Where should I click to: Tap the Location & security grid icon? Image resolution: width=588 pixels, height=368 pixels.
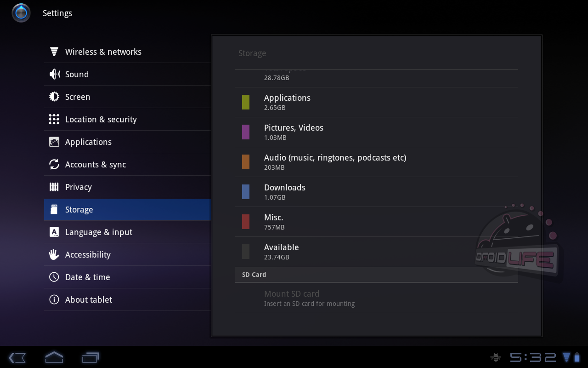(54, 119)
